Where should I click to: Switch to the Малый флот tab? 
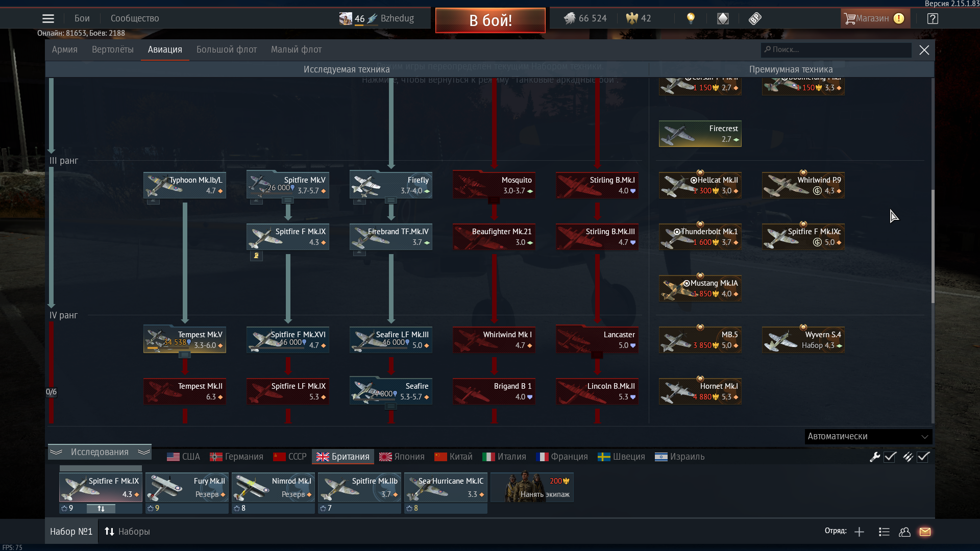296,49
